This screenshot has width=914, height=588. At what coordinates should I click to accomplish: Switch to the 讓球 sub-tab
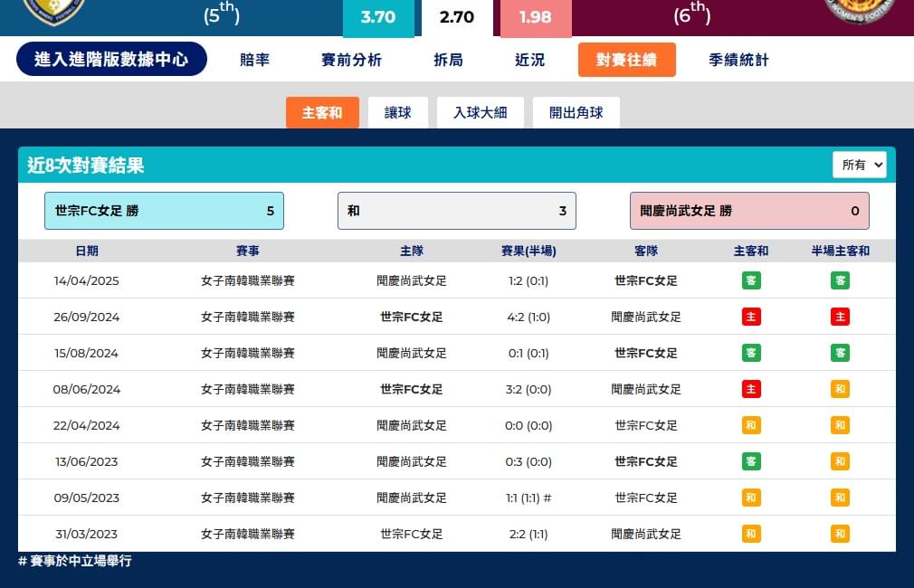coord(398,112)
